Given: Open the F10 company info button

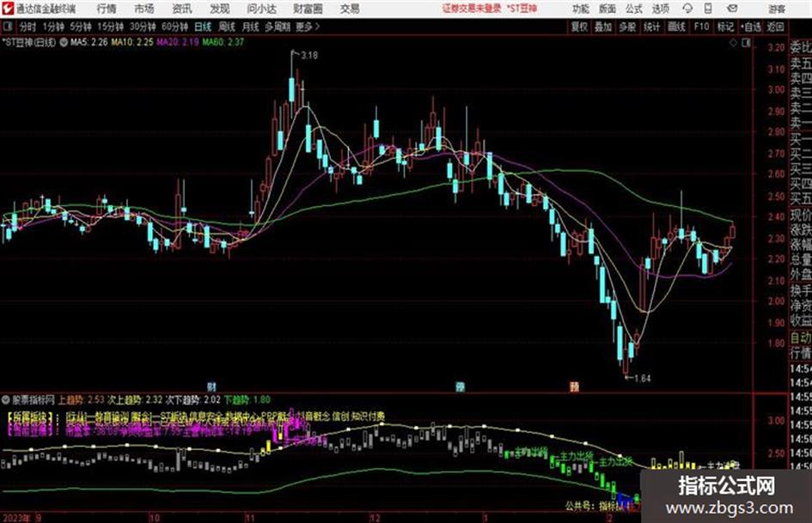Looking at the screenshot, I should click(702, 27).
